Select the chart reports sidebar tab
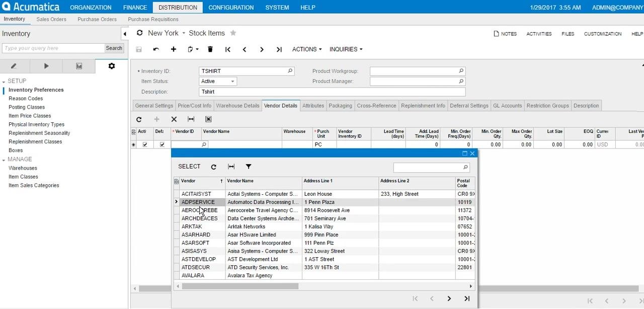644x309 pixels. tap(79, 66)
